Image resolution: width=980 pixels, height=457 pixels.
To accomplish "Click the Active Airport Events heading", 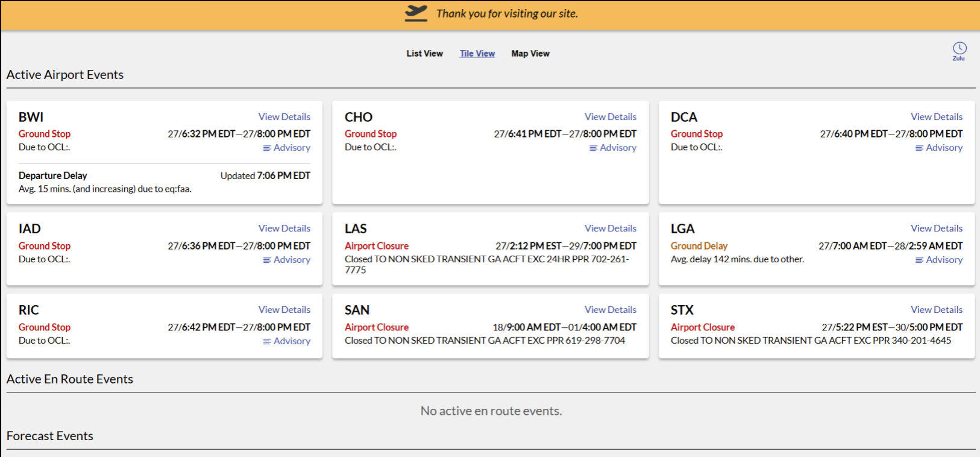I will click(65, 75).
